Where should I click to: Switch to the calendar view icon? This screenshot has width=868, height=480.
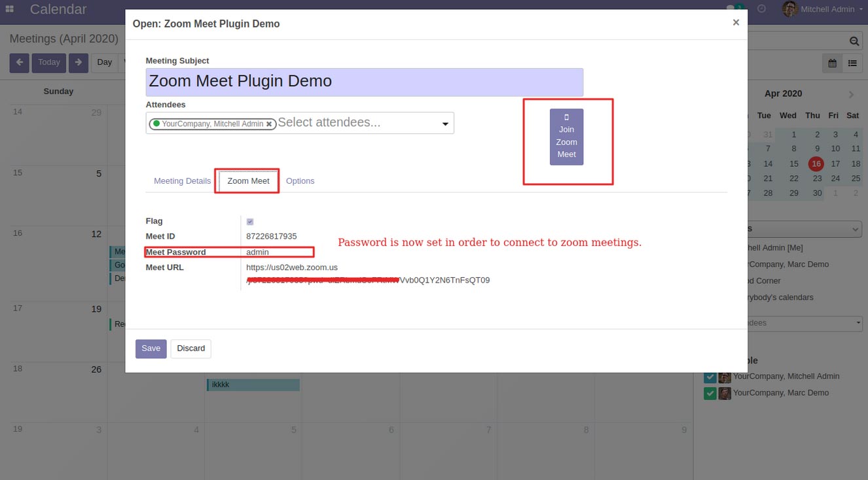(x=832, y=63)
